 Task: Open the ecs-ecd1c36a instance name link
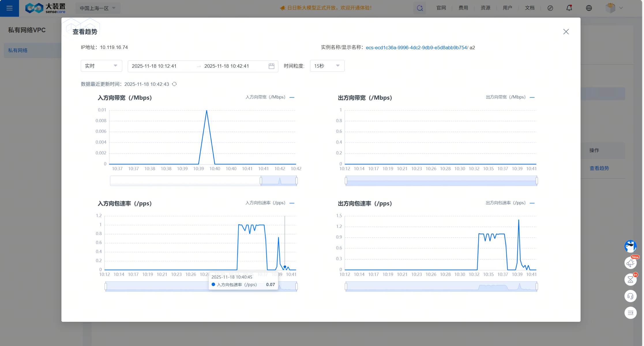coord(416,48)
